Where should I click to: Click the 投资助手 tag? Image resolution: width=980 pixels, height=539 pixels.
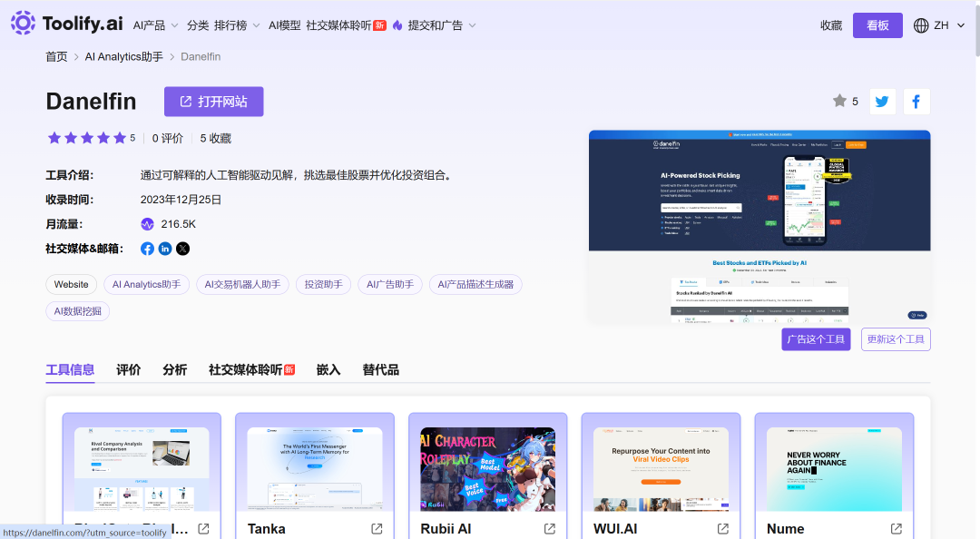[324, 285]
